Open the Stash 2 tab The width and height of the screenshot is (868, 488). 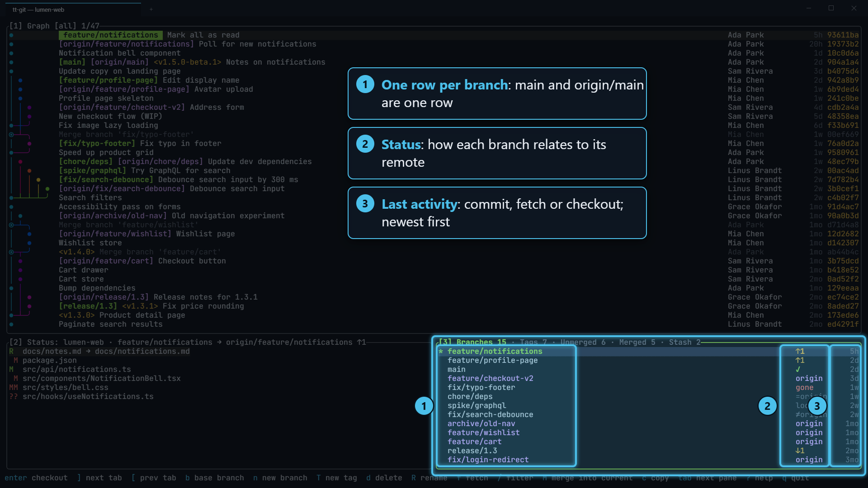click(685, 342)
